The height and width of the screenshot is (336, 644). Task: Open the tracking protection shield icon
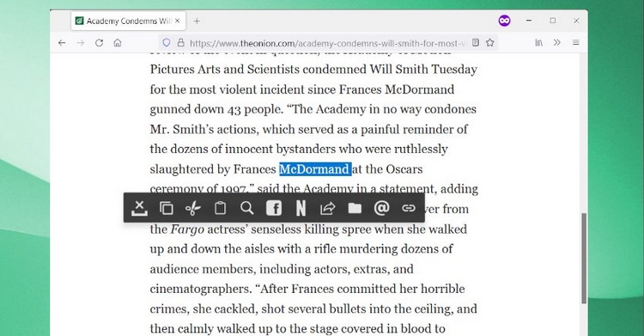click(x=167, y=43)
